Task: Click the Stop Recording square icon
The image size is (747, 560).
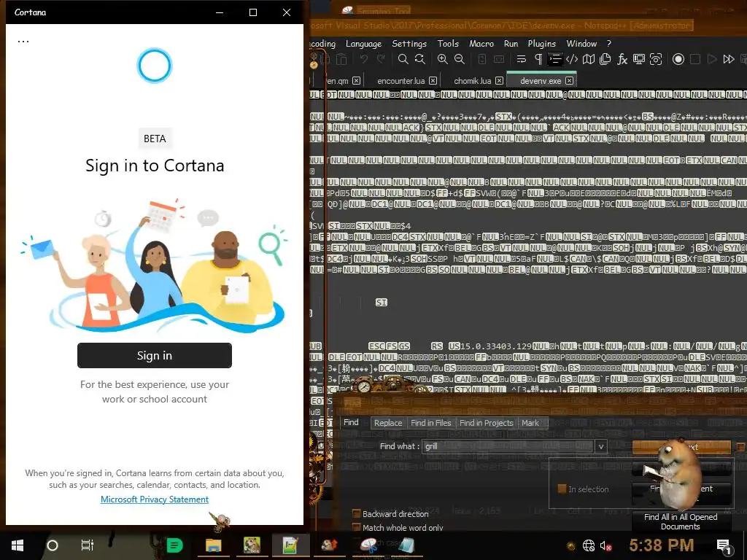Action: click(695, 59)
